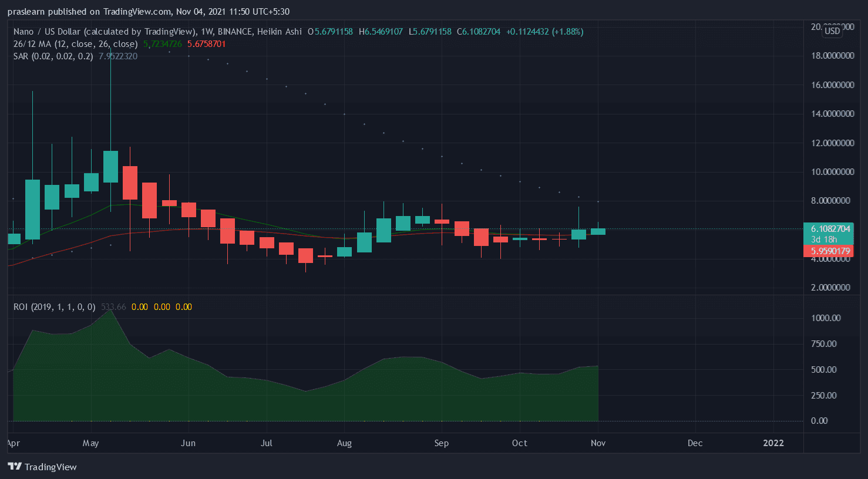Click the Nov label on time axis
Image resolution: width=868 pixels, height=479 pixels.
598,443
